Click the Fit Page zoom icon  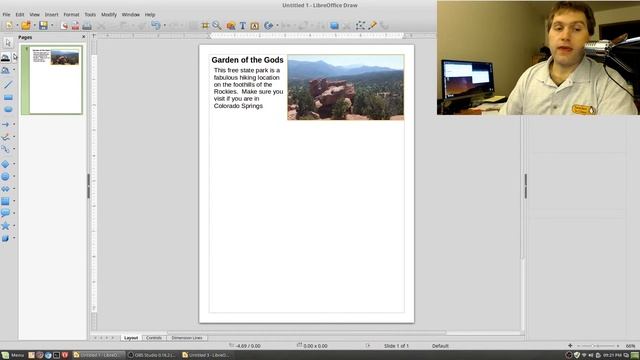coord(570,346)
